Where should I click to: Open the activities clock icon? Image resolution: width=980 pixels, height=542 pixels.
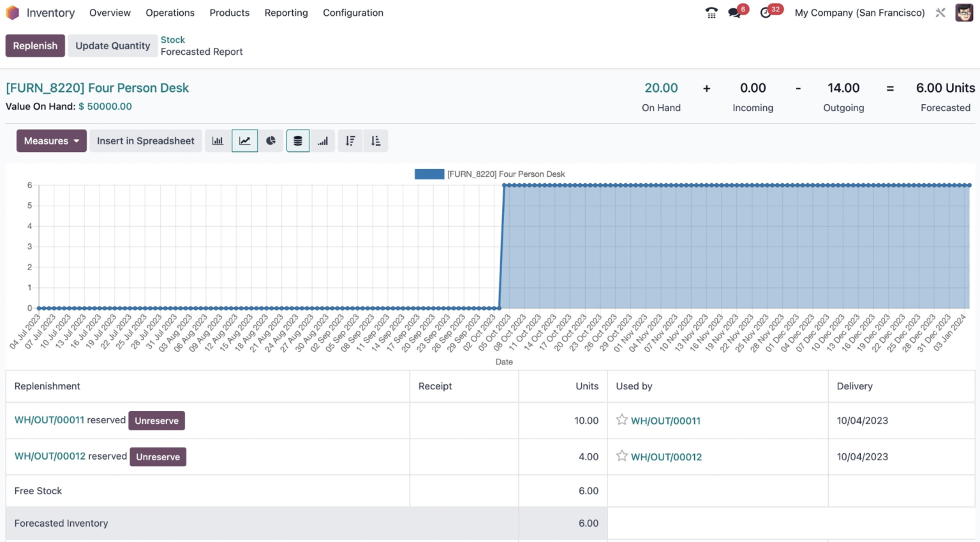766,12
